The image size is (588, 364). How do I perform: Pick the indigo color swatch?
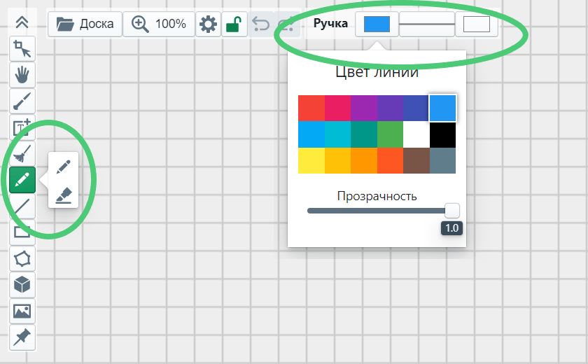(x=416, y=108)
